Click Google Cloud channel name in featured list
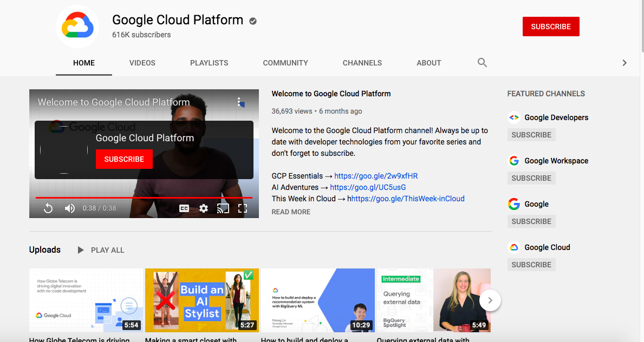This screenshot has width=644, height=342. tap(547, 247)
